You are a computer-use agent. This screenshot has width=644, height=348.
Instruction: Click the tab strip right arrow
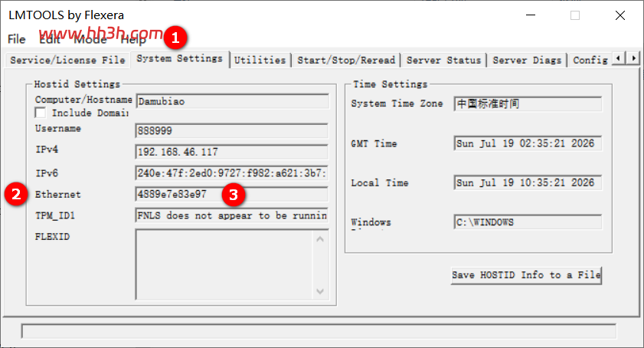coord(633,58)
